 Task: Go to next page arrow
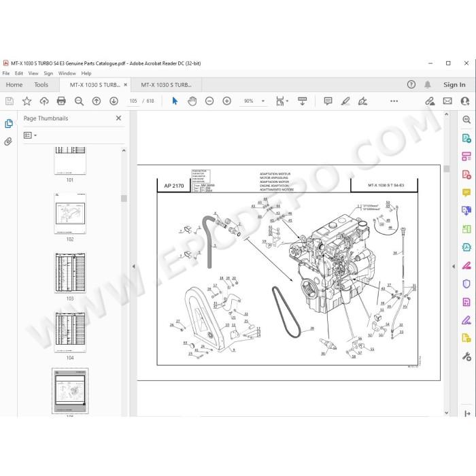[114, 101]
